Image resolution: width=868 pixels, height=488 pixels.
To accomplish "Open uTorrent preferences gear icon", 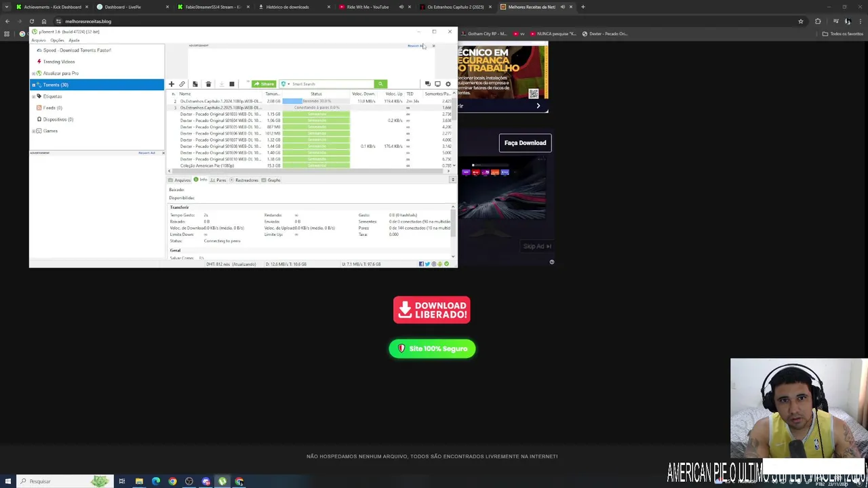I will (448, 84).
